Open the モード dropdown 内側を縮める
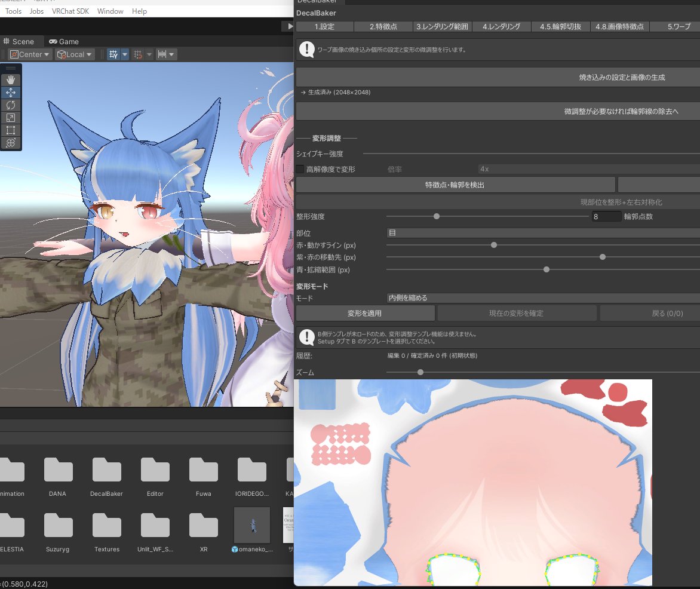The height and width of the screenshot is (589, 700). [543, 298]
